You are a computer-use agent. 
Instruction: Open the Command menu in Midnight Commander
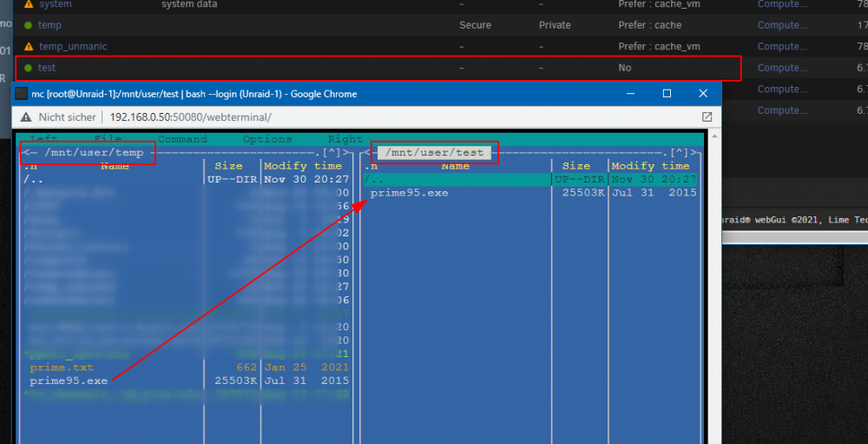pyautogui.click(x=182, y=139)
